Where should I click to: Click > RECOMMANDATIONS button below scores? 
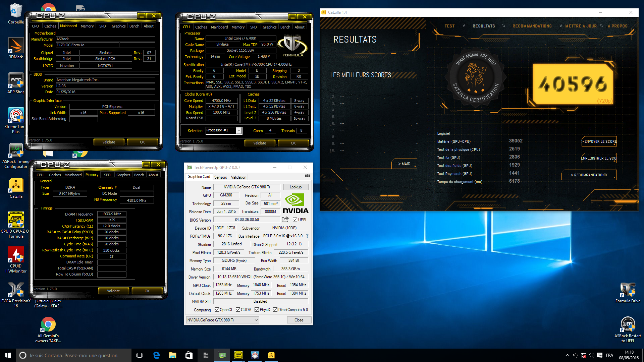589,175
